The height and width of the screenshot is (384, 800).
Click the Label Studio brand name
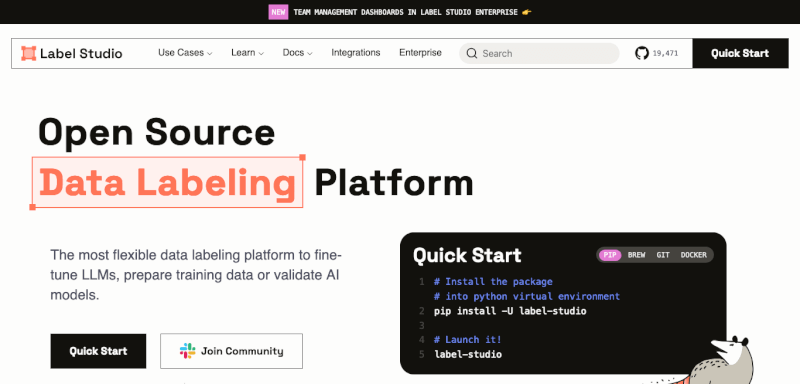(x=81, y=54)
